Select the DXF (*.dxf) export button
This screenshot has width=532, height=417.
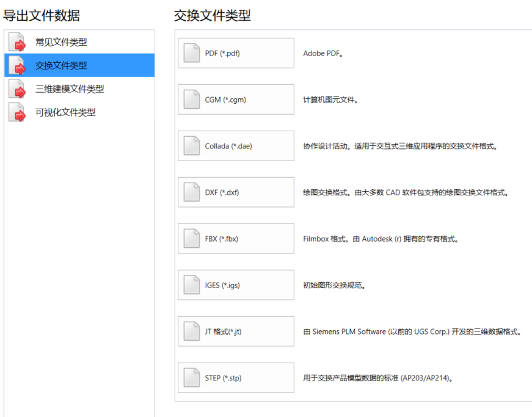pos(236,192)
